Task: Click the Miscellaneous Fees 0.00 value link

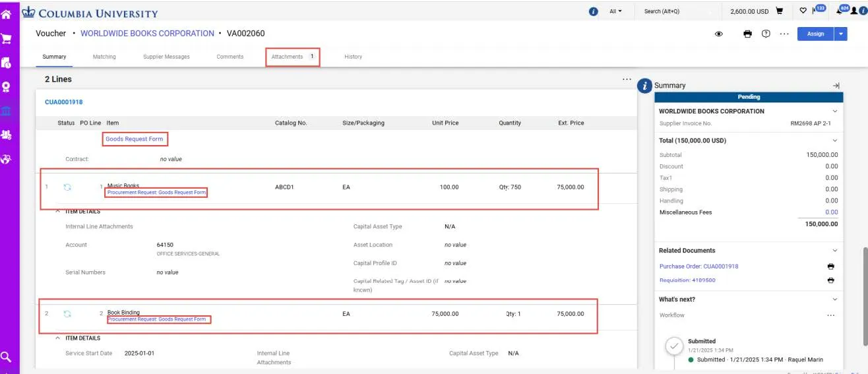Action: pyautogui.click(x=831, y=212)
